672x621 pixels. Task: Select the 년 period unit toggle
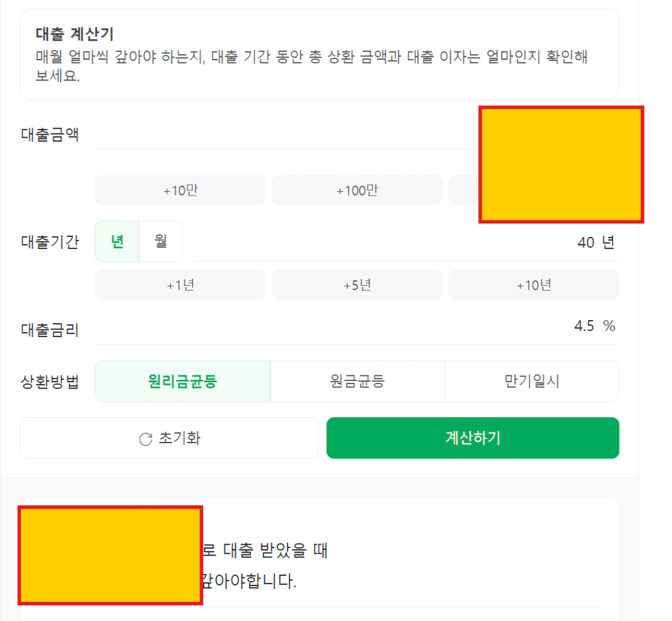pyautogui.click(x=117, y=241)
